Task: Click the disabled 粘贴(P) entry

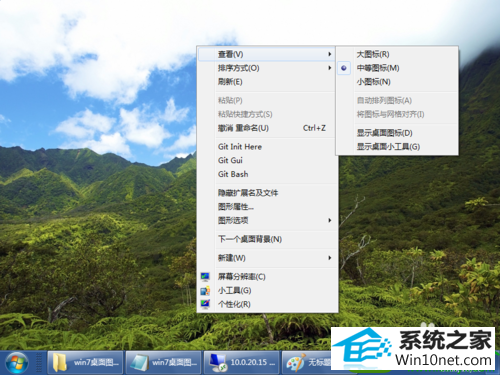Action: (267, 101)
